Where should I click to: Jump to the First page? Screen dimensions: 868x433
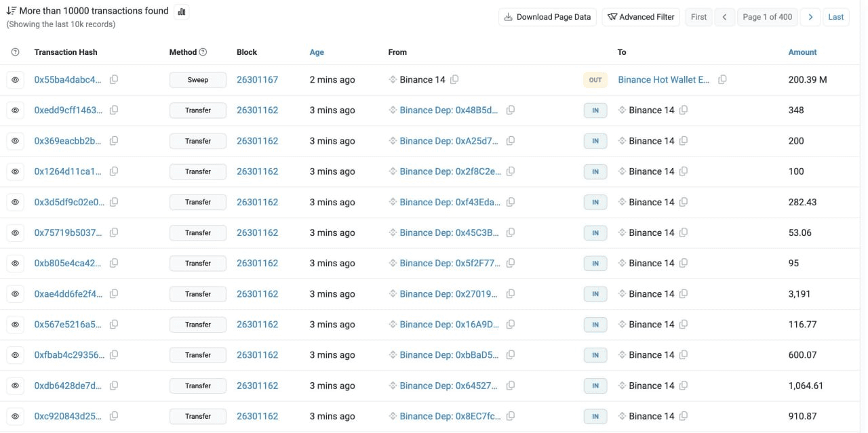click(x=698, y=17)
